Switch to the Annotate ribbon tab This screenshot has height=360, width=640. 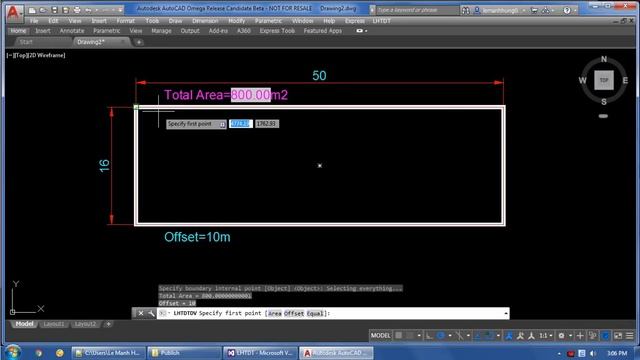coord(72,31)
